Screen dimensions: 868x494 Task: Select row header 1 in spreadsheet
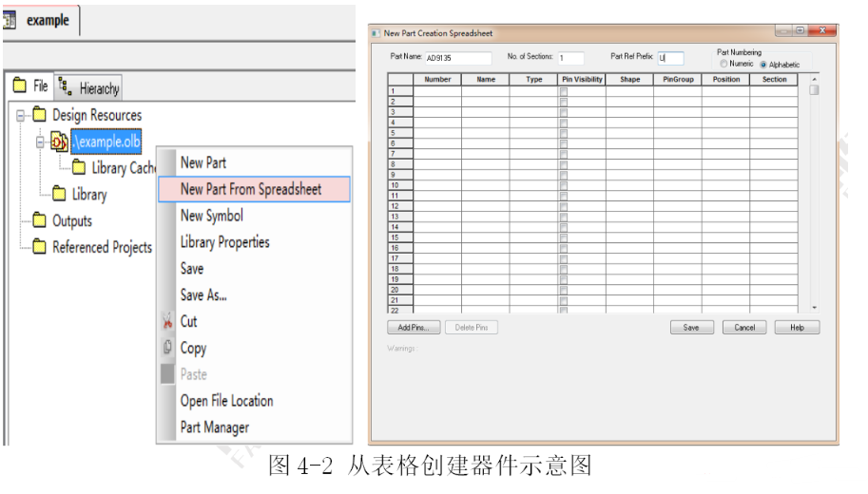point(401,91)
